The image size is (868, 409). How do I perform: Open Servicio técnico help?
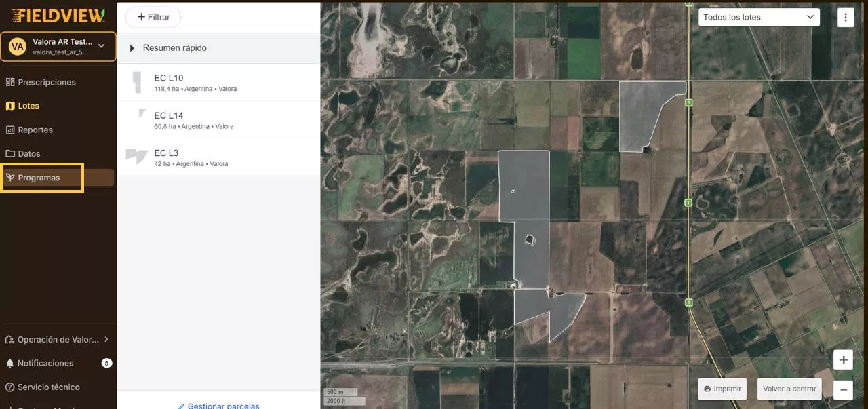(48, 387)
